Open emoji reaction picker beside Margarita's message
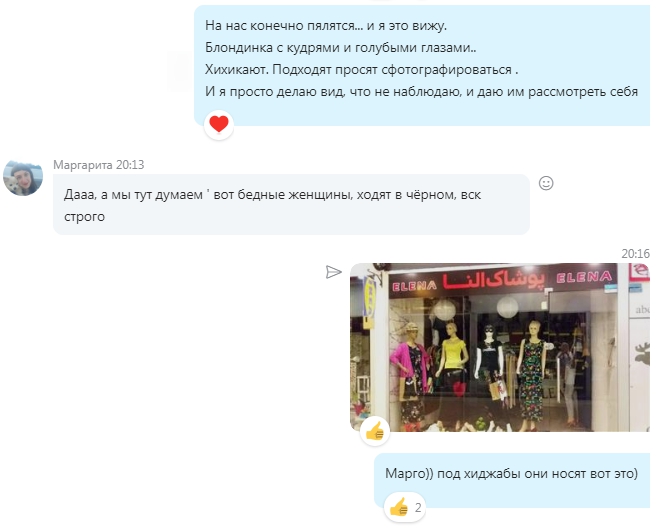The image size is (658, 528). (546, 183)
